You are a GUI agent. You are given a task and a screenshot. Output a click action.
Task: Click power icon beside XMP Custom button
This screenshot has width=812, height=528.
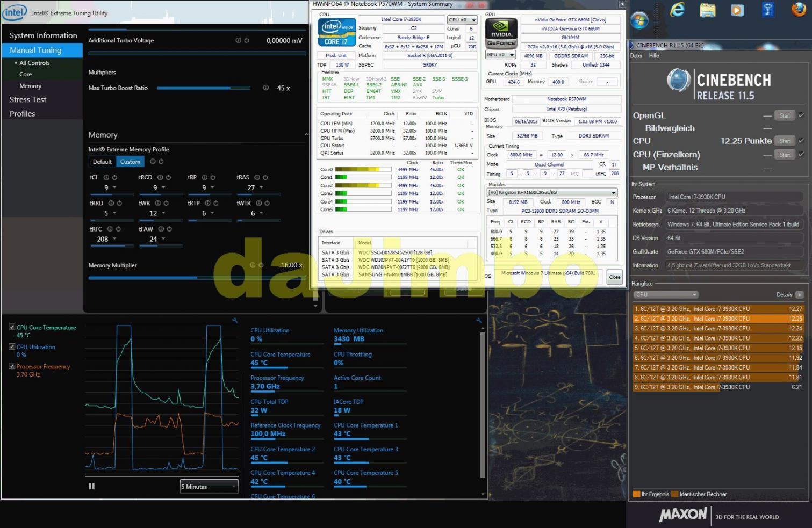(161, 161)
